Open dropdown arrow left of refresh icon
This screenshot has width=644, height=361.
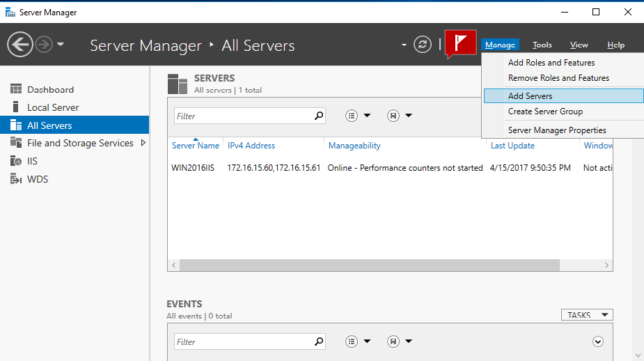(404, 45)
